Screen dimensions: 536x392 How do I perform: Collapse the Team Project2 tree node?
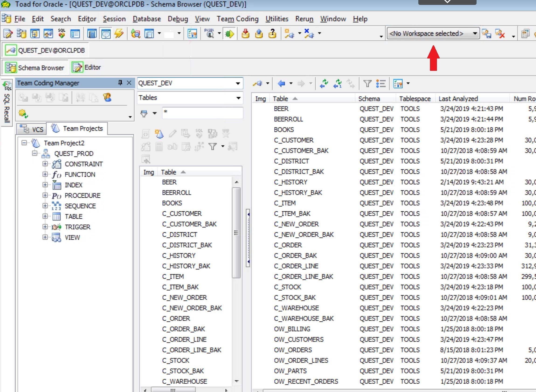tap(24, 143)
